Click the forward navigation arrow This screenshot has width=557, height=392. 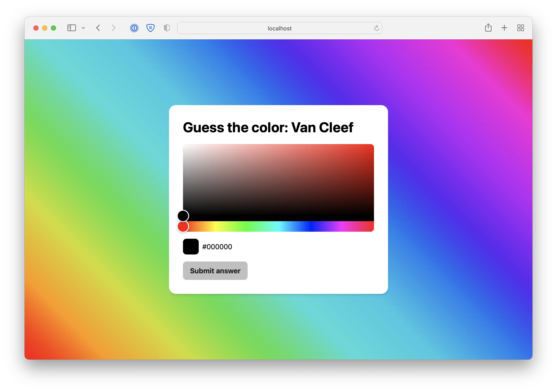pos(114,28)
